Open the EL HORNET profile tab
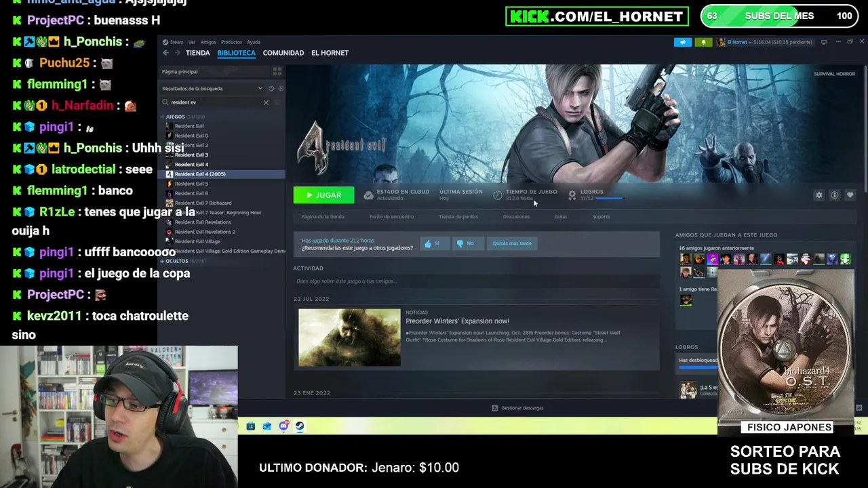 pos(330,53)
